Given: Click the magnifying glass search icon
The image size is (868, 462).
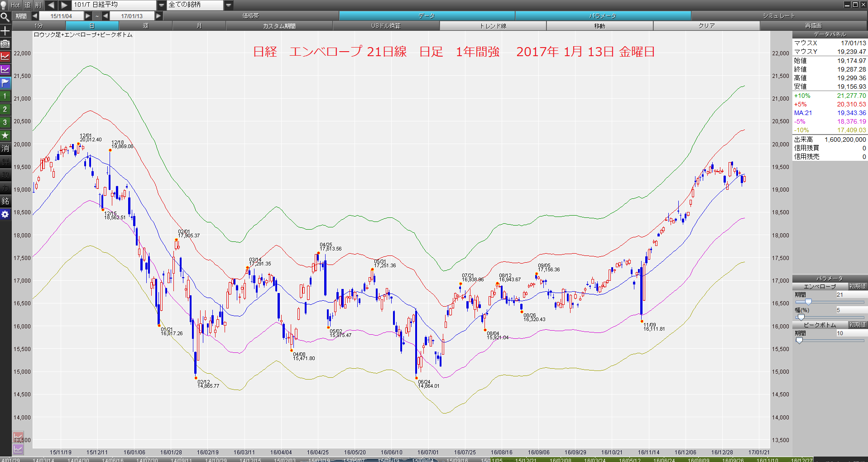Looking at the screenshot, I should coord(5,17).
